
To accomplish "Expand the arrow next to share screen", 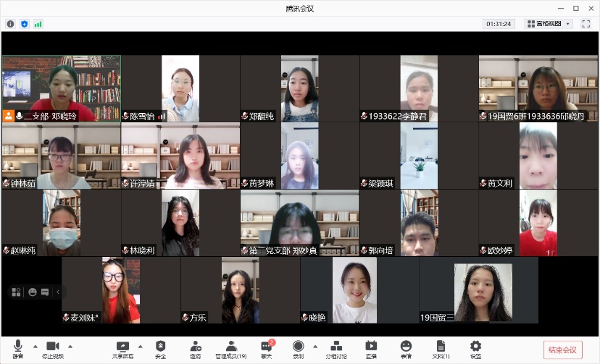I will 141,346.
